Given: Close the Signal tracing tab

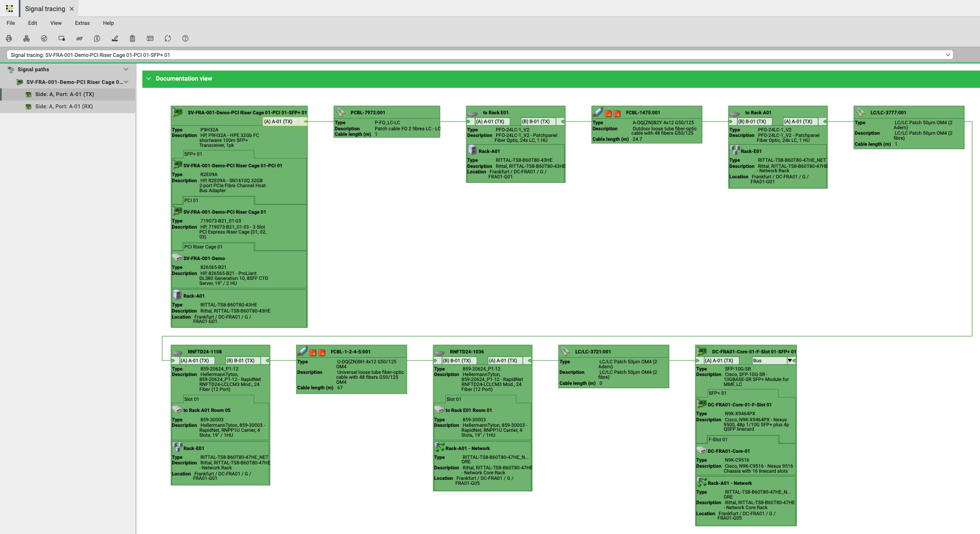Looking at the screenshot, I should [x=72, y=9].
